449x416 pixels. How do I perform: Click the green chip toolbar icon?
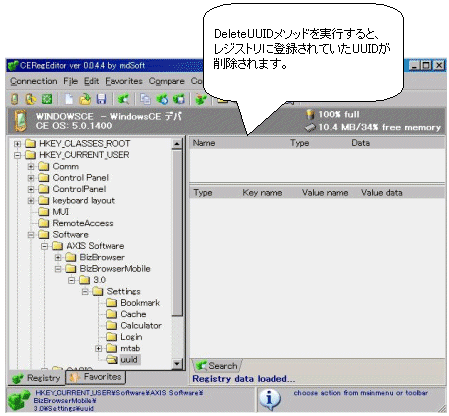(x=47, y=99)
